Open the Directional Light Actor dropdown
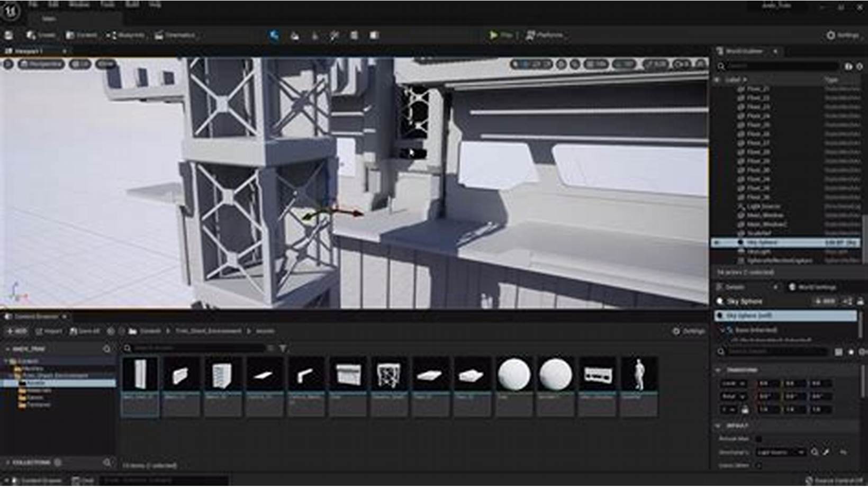The width and height of the screenshot is (868, 487). pos(780,452)
